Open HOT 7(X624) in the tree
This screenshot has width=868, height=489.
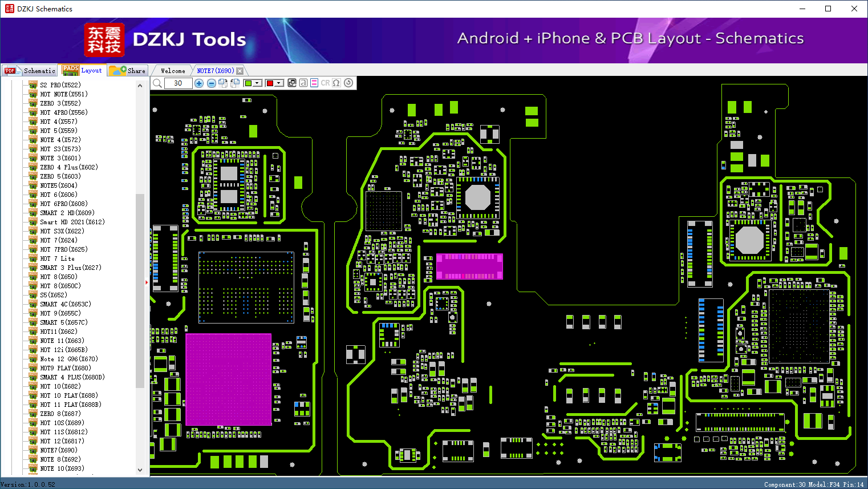click(x=59, y=240)
